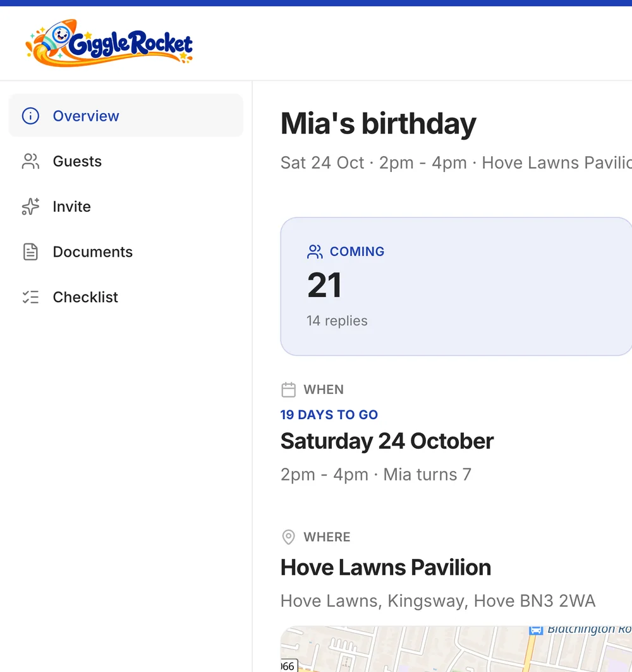
Task: Open the Guests section
Action: (x=126, y=161)
